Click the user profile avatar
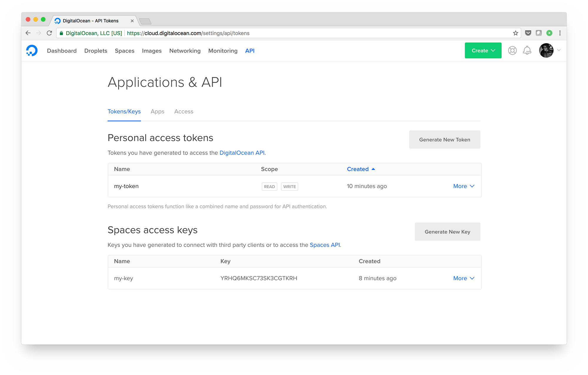Viewport: 588px width, 375px height. 546,50
